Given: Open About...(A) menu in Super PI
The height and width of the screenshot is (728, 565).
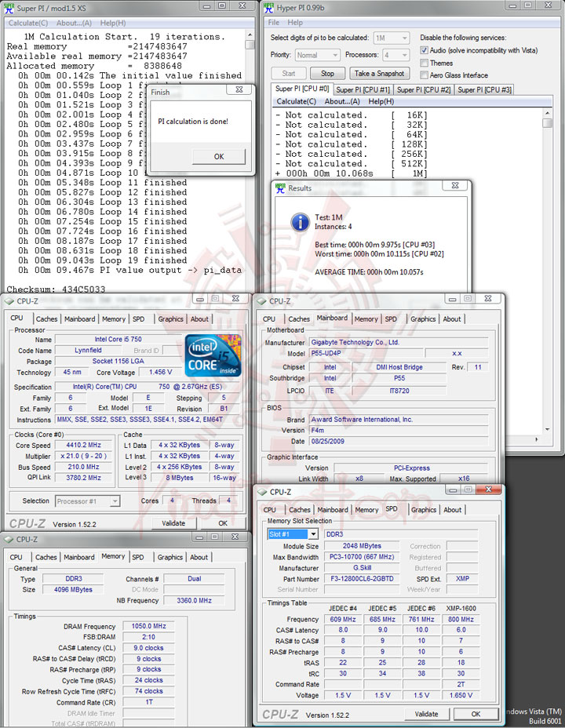Looking at the screenshot, I should click(75, 23).
